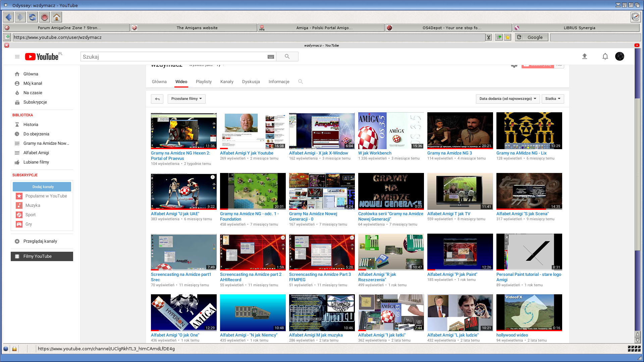Screen dimensions: 644x362
Task: Open the Informacje tab
Action: (279, 81)
